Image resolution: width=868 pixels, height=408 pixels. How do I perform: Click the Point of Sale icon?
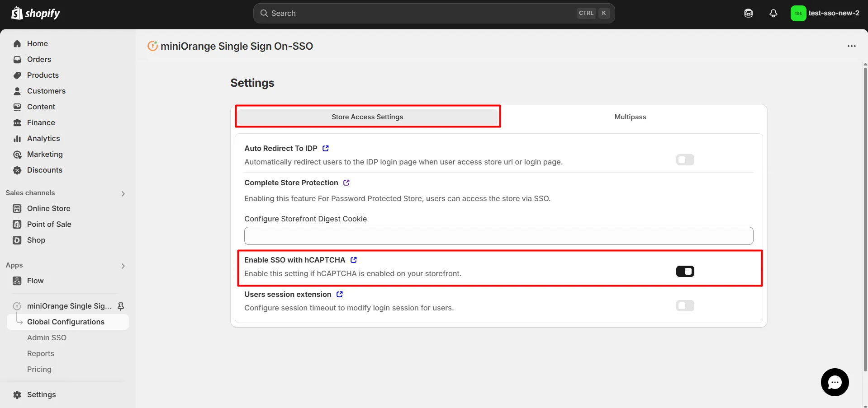click(17, 225)
